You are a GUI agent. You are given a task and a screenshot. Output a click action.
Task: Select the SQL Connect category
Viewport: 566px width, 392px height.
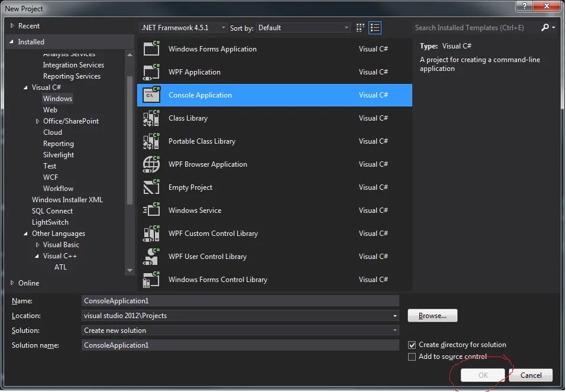tap(52, 211)
